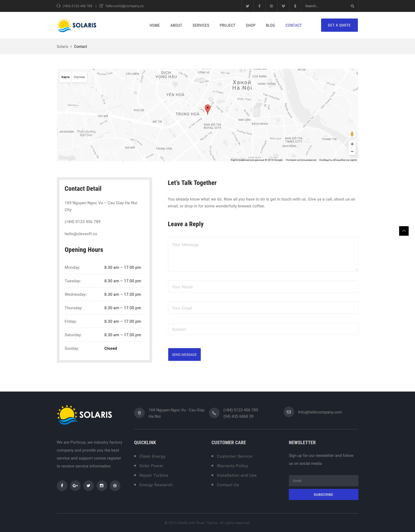This screenshot has height=532, width=415.
Task: Open the CONTACT menu item
Action: [x=294, y=25]
